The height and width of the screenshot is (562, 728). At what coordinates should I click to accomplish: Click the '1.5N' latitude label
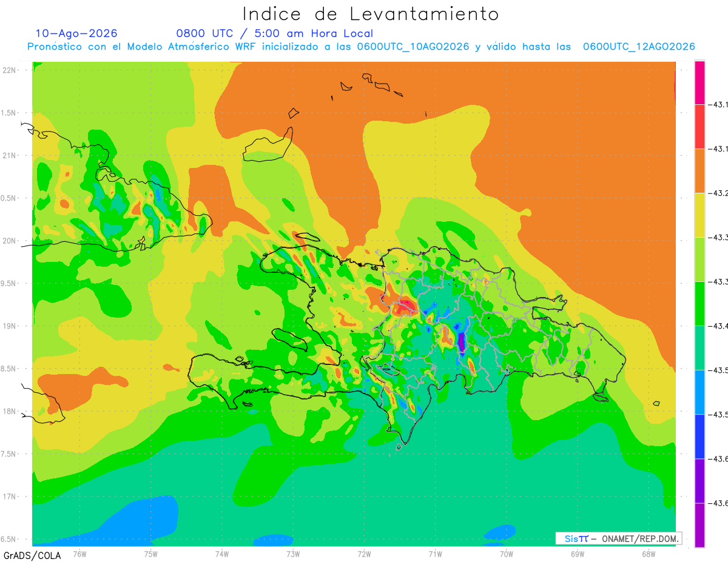9,113
